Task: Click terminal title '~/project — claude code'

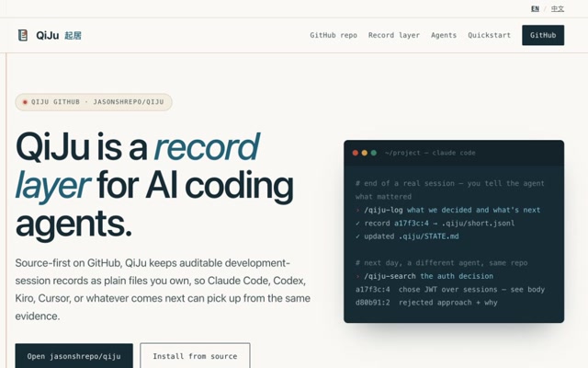Action: [x=430, y=153]
